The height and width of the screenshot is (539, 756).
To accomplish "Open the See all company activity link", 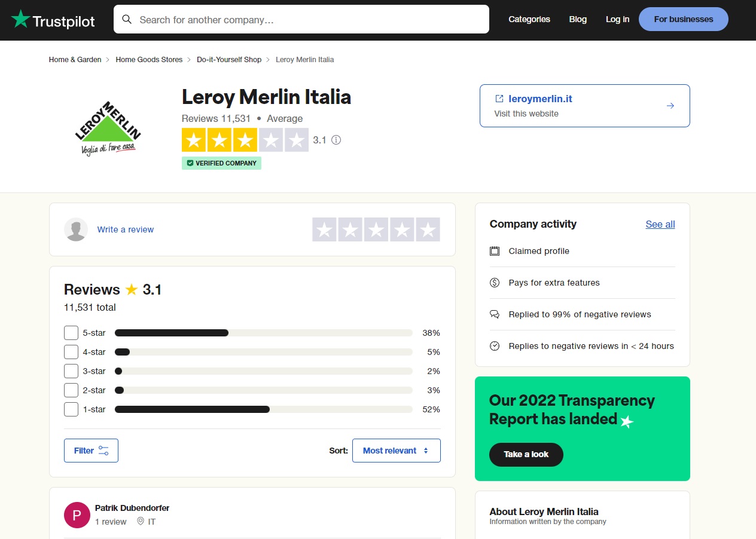I will (x=660, y=224).
